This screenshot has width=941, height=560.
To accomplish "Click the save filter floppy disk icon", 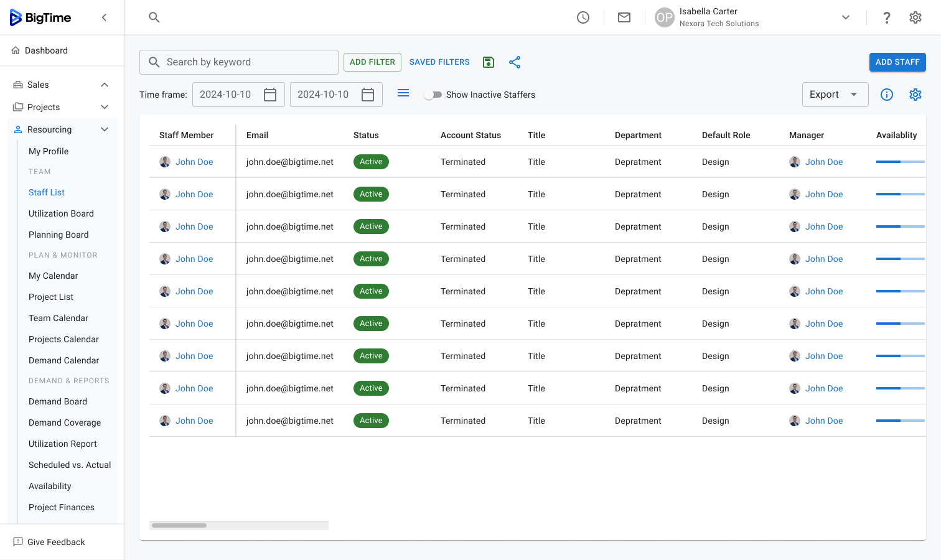I will [x=489, y=62].
